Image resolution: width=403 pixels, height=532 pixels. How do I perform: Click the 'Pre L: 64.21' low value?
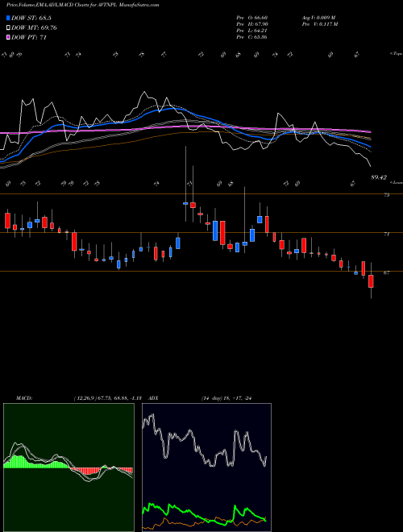click(252, 31)
